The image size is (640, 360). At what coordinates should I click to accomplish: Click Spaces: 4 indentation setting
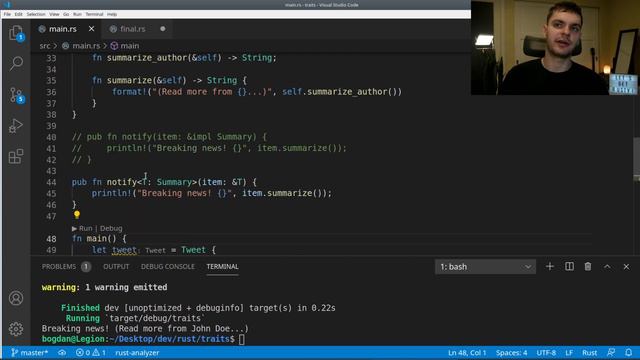[511, 353]
